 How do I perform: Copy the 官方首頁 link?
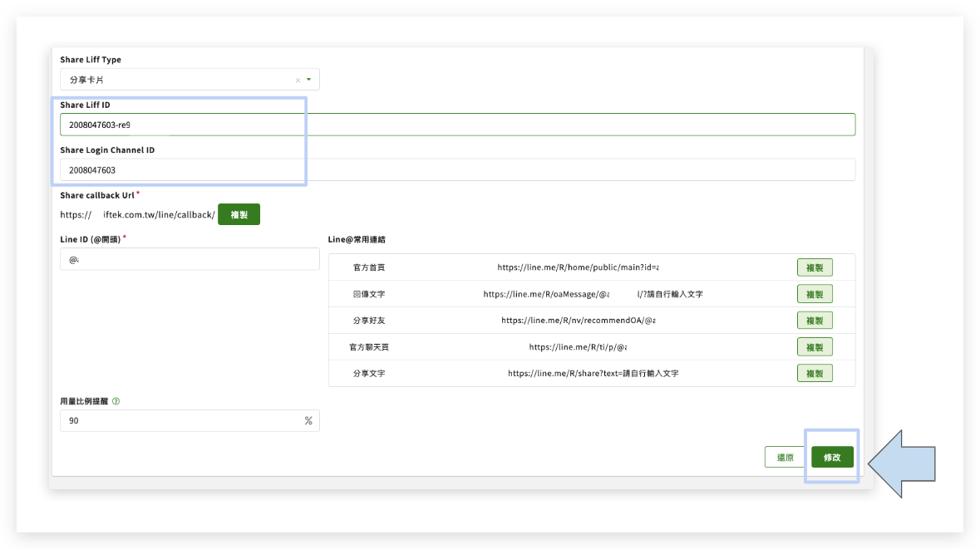coord(814,267)
